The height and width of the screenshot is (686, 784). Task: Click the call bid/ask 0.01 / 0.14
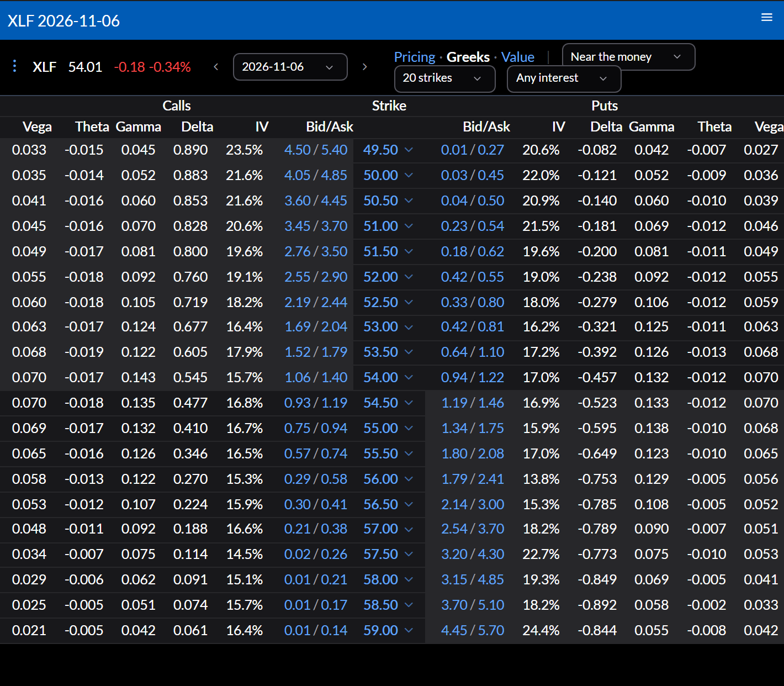coord(316,630)
